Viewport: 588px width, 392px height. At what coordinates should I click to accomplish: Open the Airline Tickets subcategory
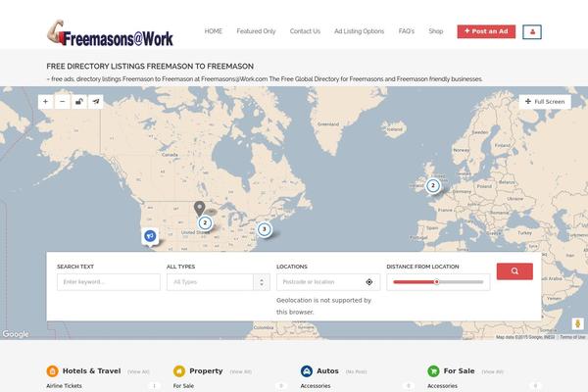[64, 385]
